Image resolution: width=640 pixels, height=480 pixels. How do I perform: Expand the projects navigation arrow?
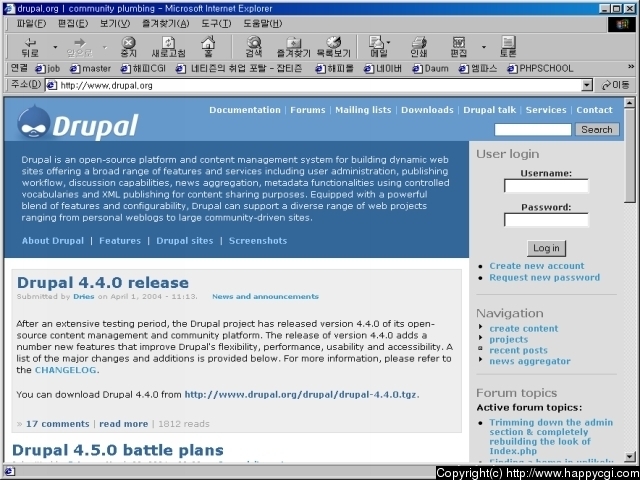[481, 338]
